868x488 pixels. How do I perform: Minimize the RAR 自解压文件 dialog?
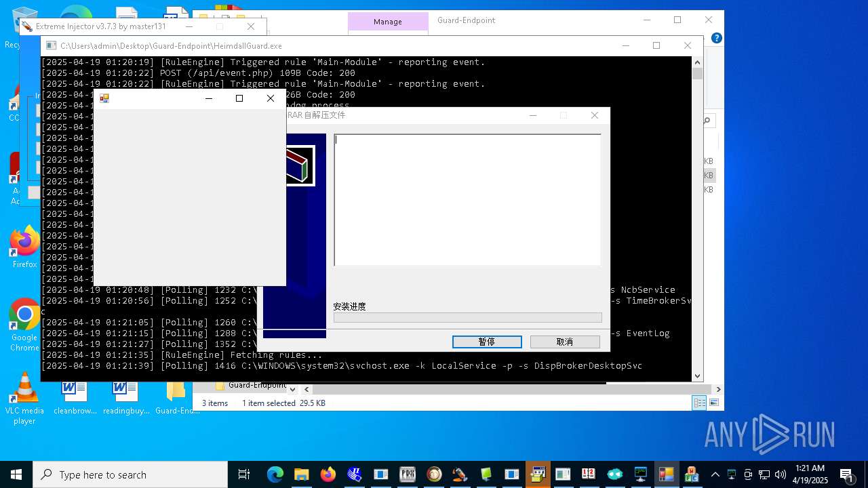point(533,115)
